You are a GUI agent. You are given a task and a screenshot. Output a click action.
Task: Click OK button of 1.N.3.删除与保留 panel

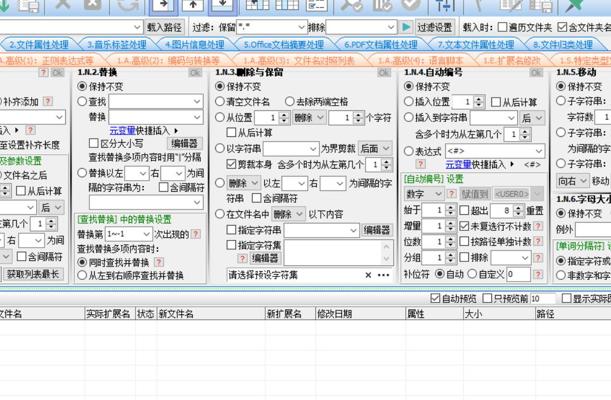[384, 72]
